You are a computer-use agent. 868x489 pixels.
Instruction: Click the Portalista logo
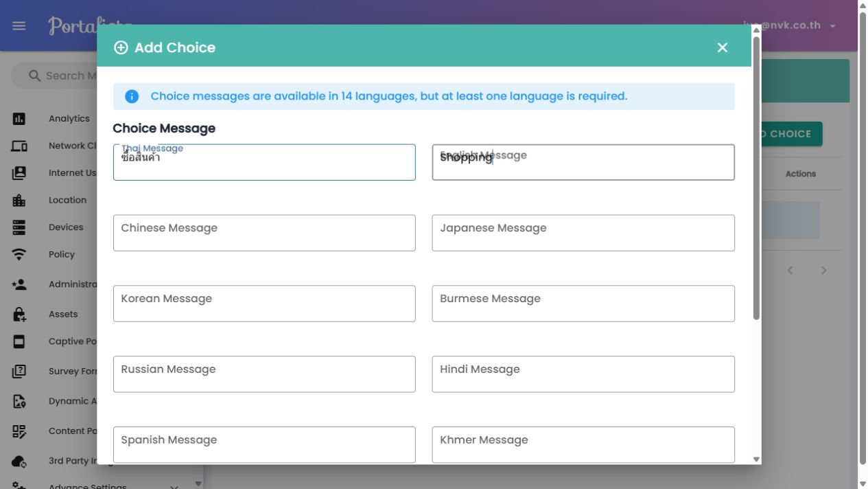click(x=72, y=25)
